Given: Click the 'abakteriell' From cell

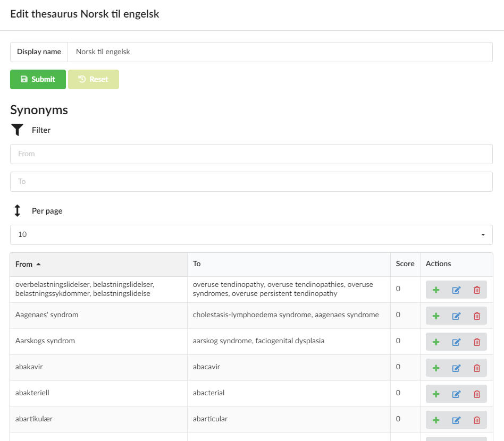Looking at the screenshot, I should (x=99, y=394).
